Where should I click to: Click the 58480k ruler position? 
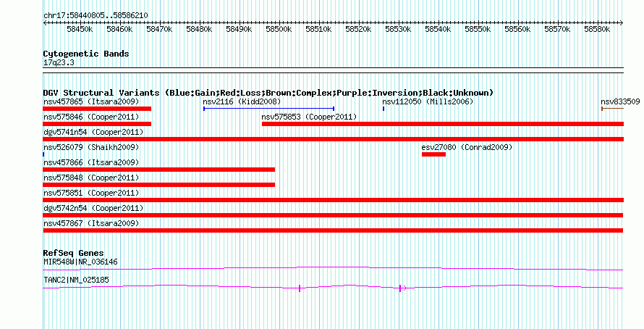(199, 29)
